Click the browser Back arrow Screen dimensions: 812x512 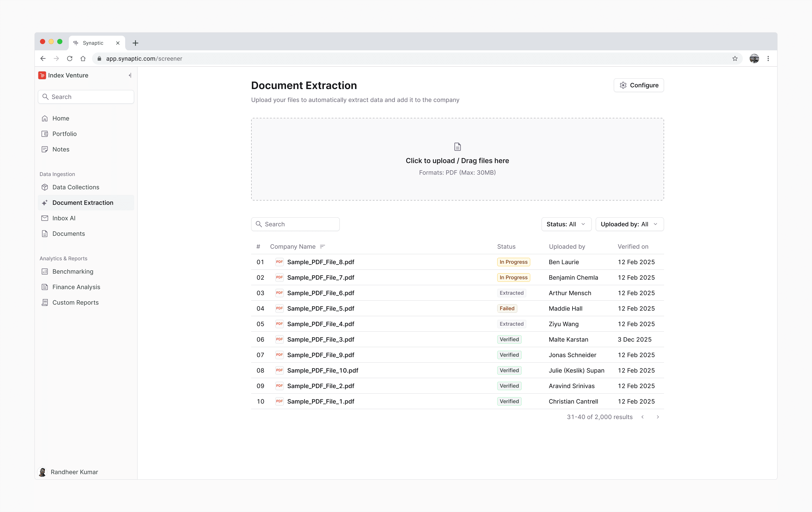click(43, 59)
